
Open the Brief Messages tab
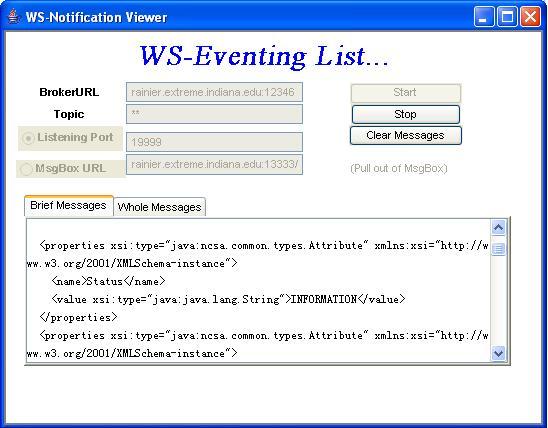68,205
